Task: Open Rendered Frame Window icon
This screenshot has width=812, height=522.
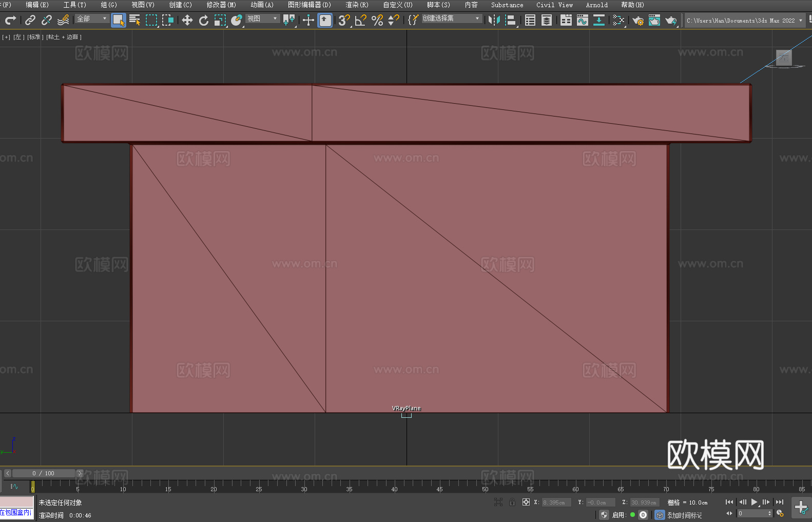Action: (x=654, y=20)
